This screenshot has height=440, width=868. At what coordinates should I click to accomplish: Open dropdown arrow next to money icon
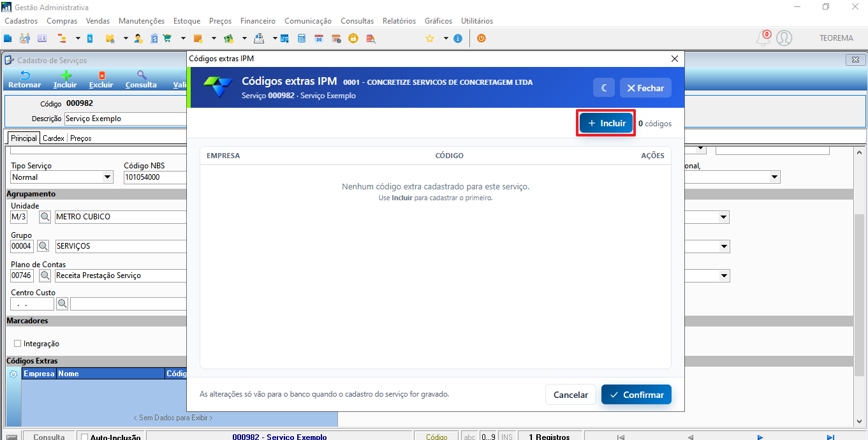(244, 38)
